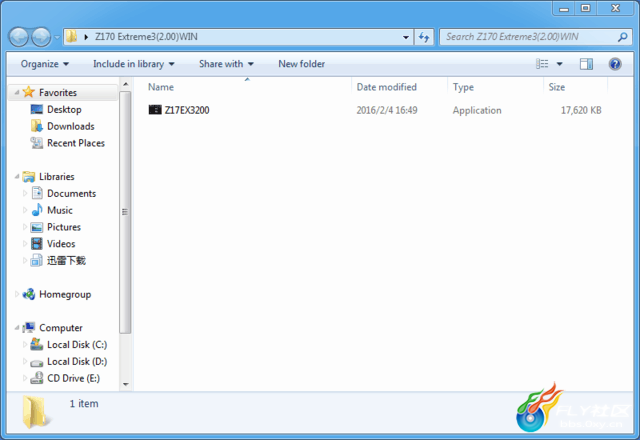Open Help with the question mark icon
This screenshot has width=640, height=440.
pyautogui.click(x=615, y=64)
